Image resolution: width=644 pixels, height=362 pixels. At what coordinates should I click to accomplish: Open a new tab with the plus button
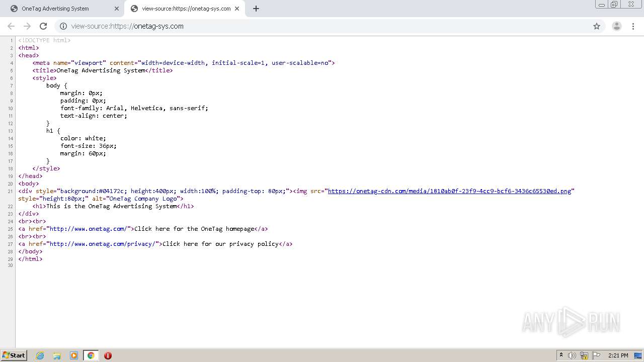coord(256,9)
